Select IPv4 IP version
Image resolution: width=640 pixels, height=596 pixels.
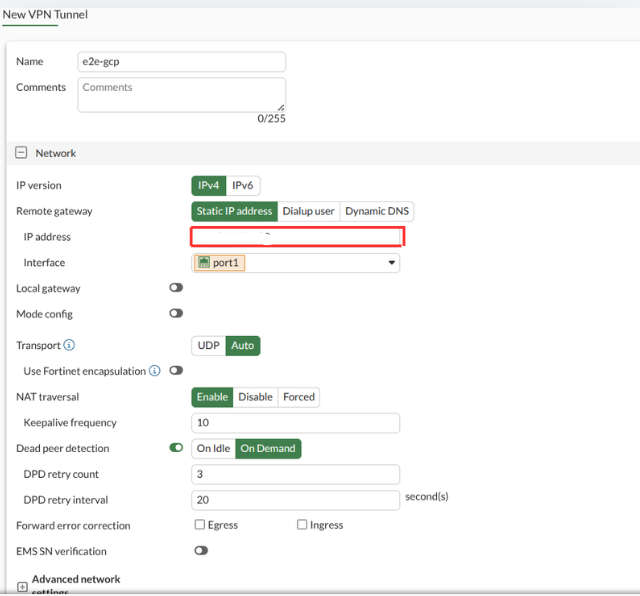click(x=209, y=186)
